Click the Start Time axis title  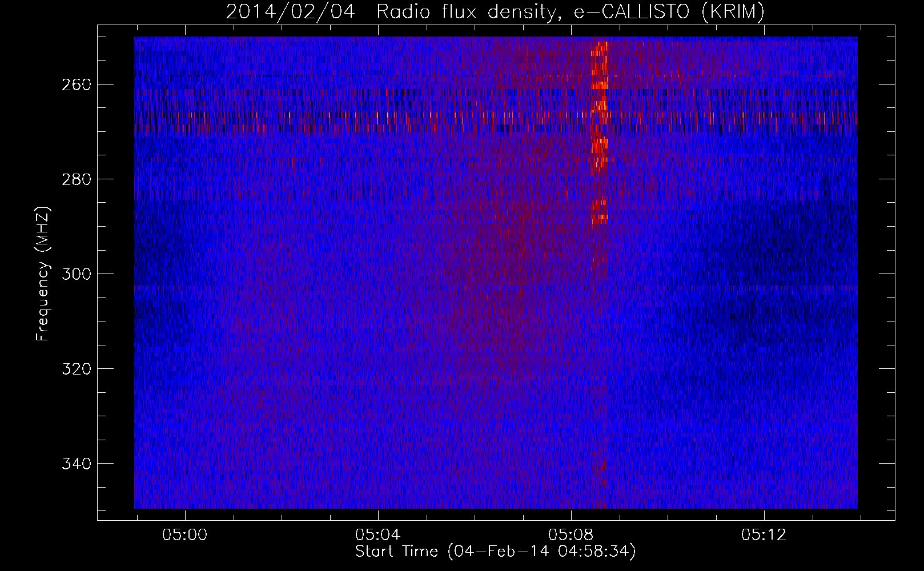[x=495, y=552]
